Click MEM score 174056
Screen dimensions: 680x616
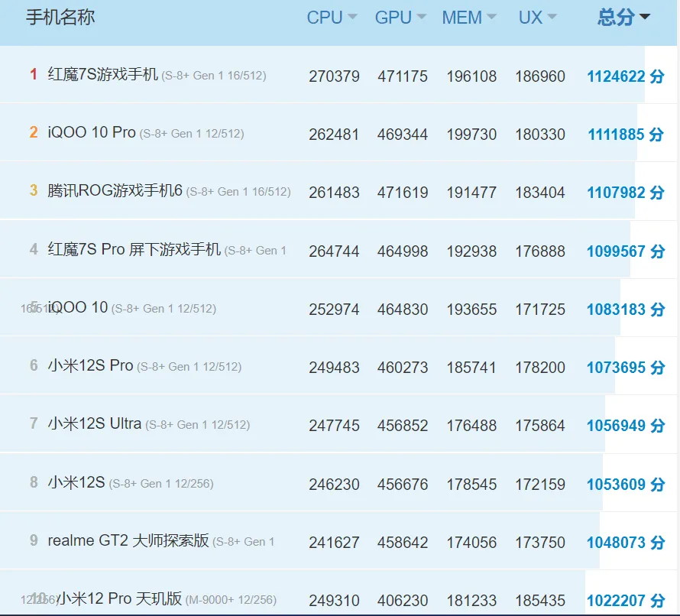(471, 543)
